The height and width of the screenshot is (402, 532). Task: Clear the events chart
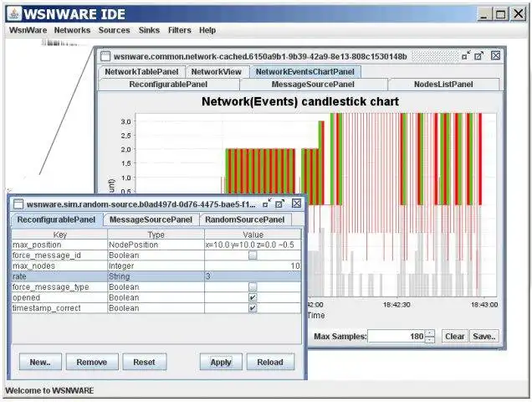(x=455, y=336)
